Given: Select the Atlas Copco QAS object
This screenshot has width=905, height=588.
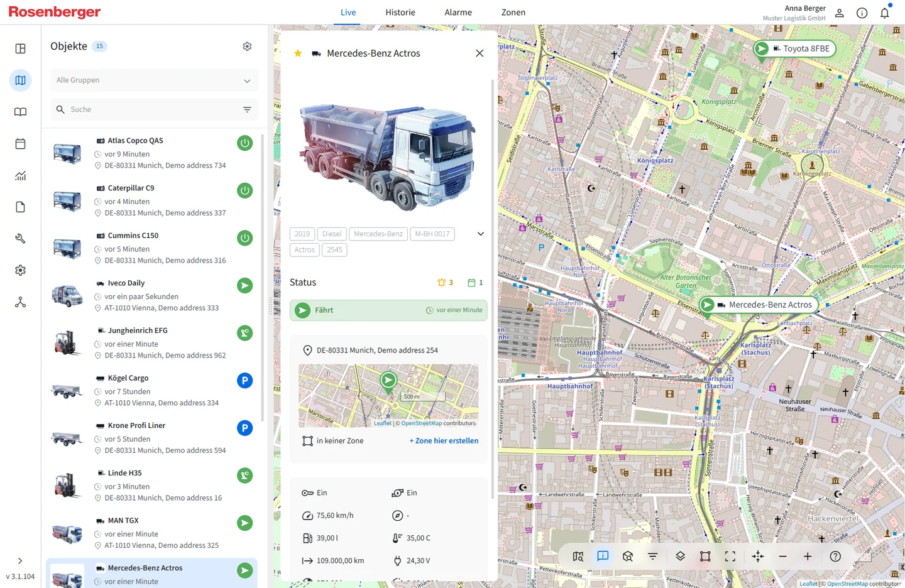Looking at the screenshot, I should [x=152, y=153].
